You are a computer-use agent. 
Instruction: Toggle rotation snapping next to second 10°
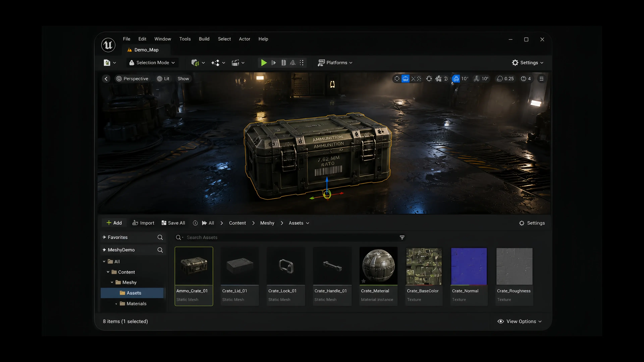click(x=476, y=79)
